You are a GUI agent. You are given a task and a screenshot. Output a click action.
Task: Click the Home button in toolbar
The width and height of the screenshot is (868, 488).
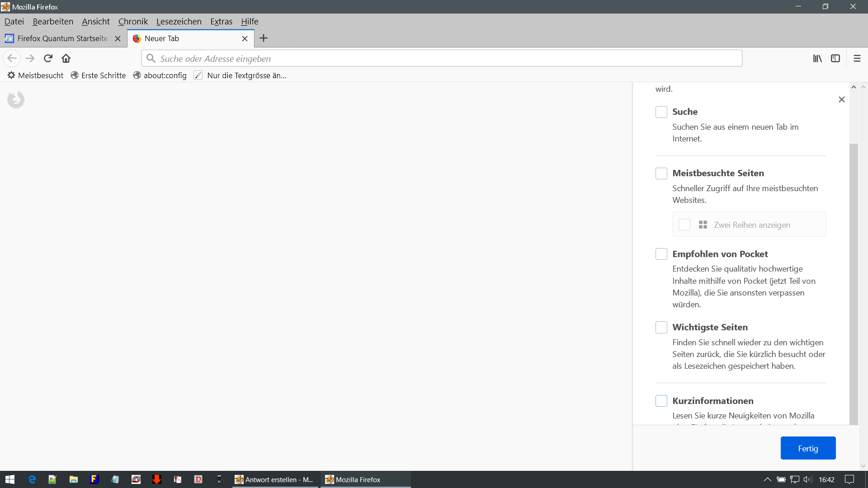tap(66, 58)
